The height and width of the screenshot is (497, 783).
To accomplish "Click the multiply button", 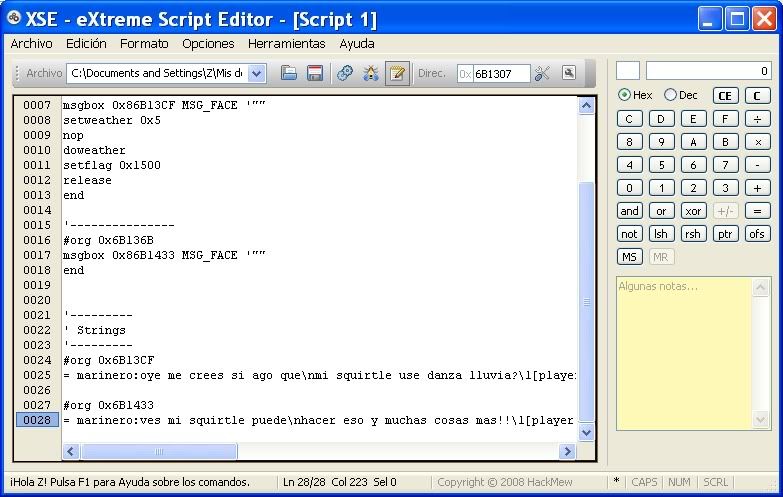I will 757,142.
